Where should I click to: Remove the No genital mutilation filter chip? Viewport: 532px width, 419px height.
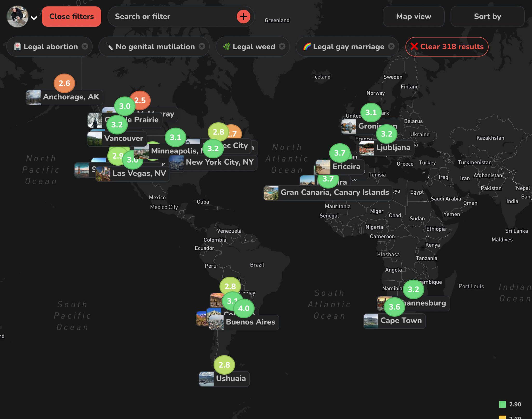pos(202,47)
